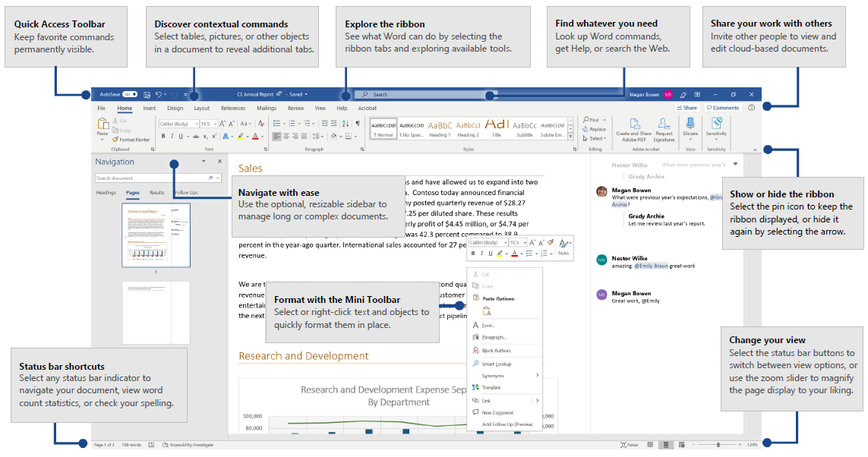This screenshot has height=457, width=868.
Task: Expand the Bullets list dropdown arrow
Action: click(x=285, y=124)
